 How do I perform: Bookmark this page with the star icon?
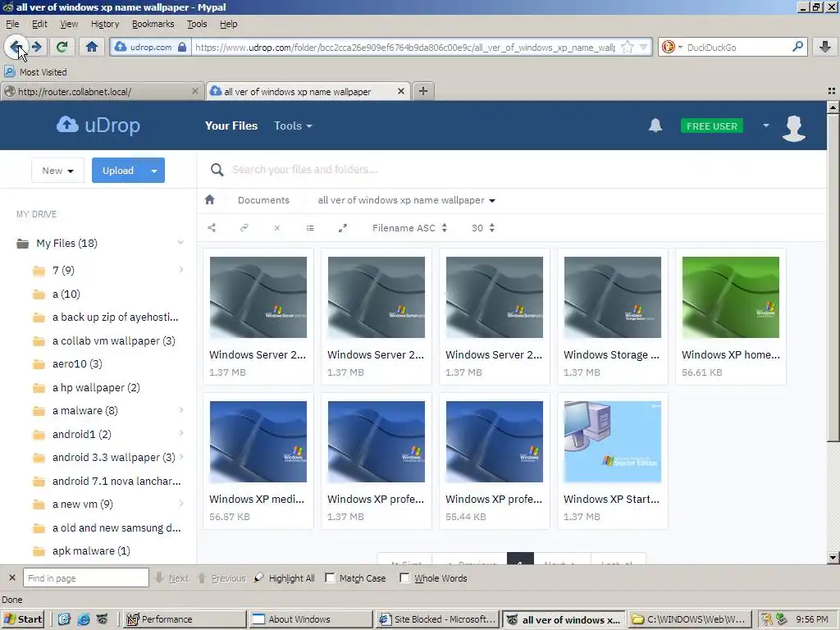(x=627, y=47)
